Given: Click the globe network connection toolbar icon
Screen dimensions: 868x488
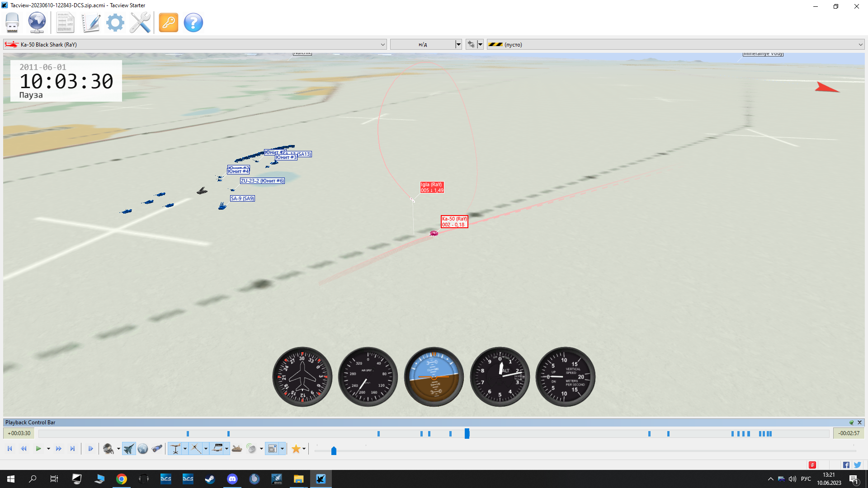Looking at the screenshot, I should click(x=37, y=23).
